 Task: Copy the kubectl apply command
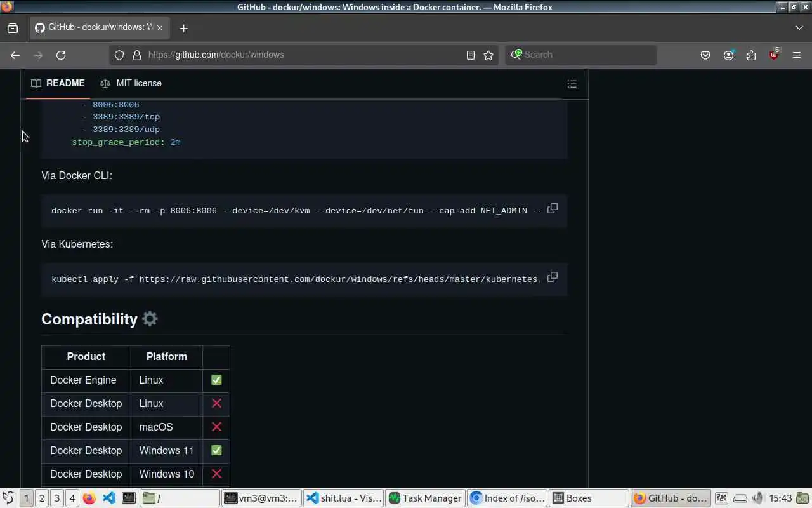click(553, 277)
